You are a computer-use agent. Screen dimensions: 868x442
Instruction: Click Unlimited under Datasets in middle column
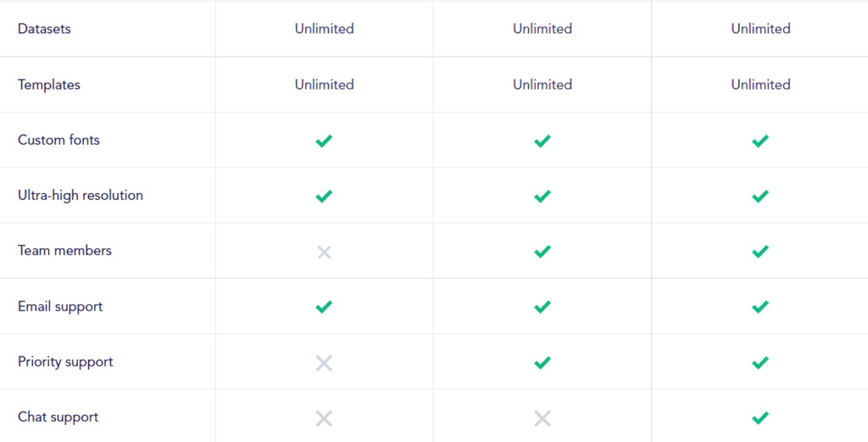542,29
